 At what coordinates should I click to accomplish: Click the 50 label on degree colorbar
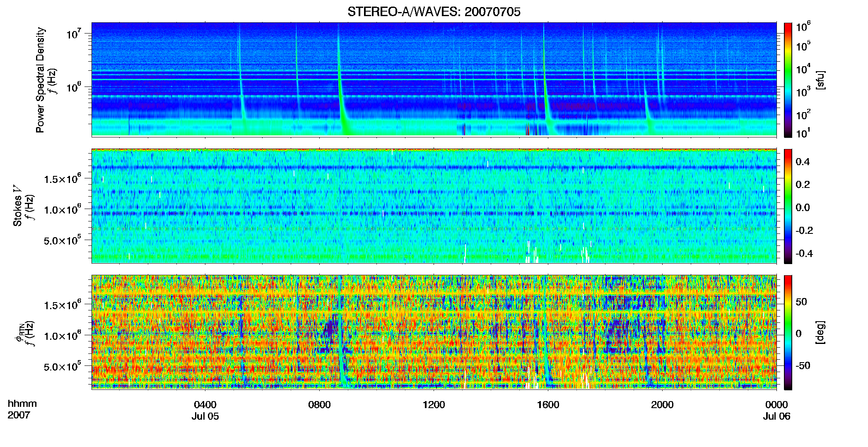pyautogui.click(x=801, y=302)
